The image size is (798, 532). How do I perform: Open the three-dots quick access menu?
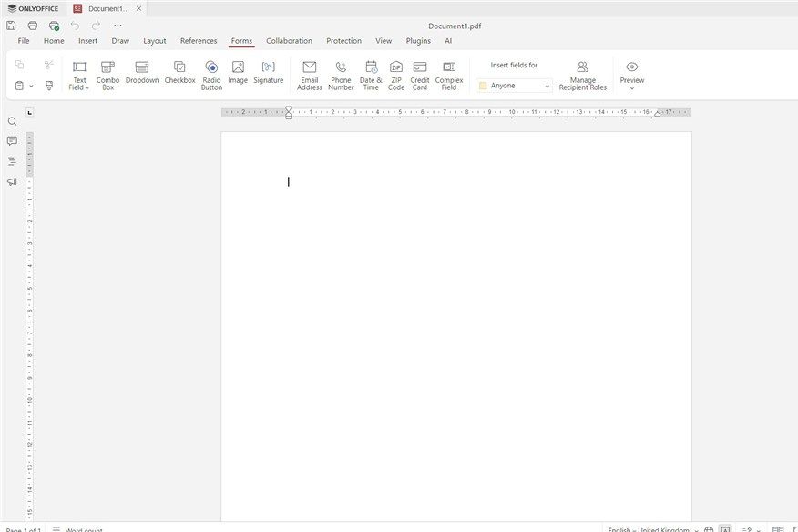[118, 26]
